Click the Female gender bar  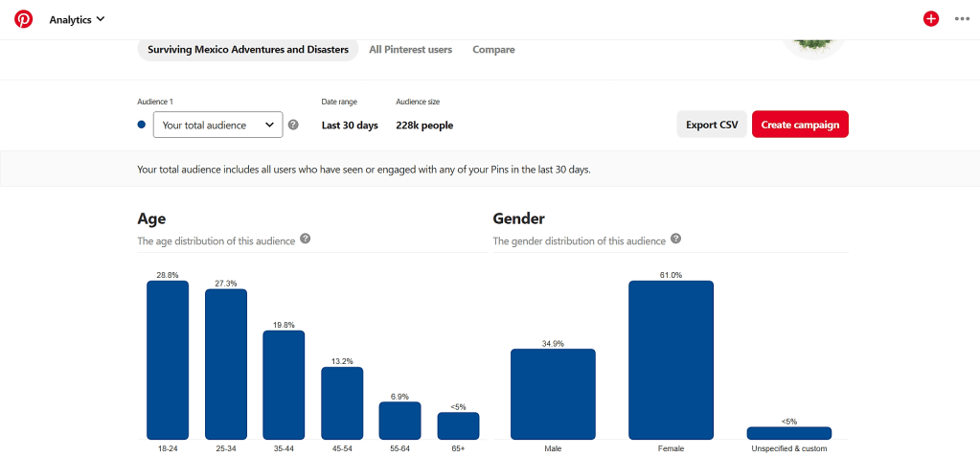tap(671, 359)
